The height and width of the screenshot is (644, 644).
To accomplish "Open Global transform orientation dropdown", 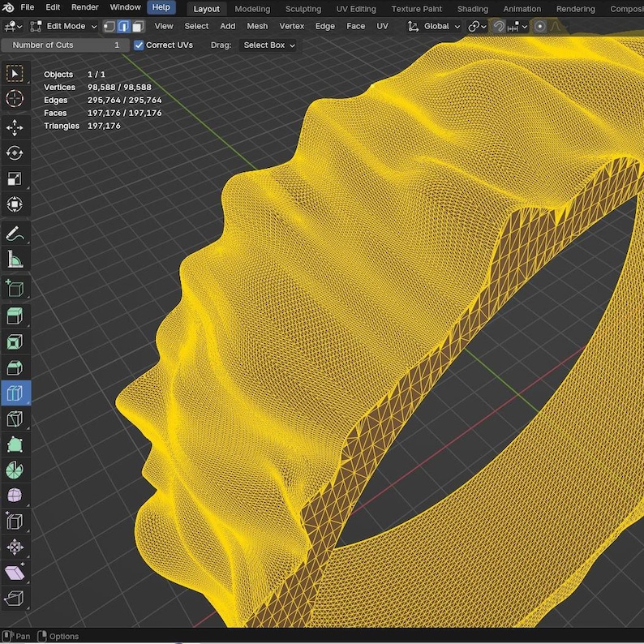I will point(434,27).
